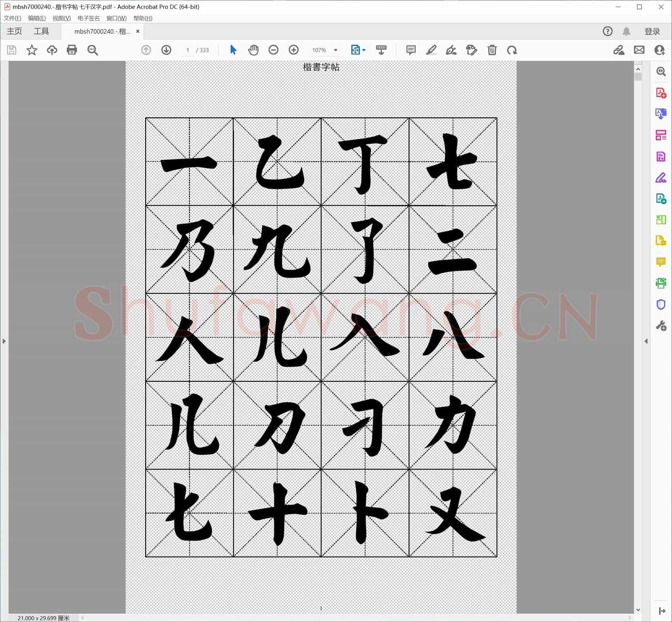Switch to the 工具 tab
This screenshot has width=672, height=622.
pos(42,31)
